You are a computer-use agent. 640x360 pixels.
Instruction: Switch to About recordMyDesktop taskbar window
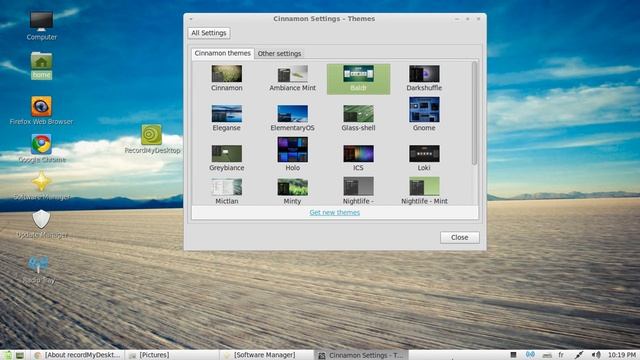[x=78, y=355]
